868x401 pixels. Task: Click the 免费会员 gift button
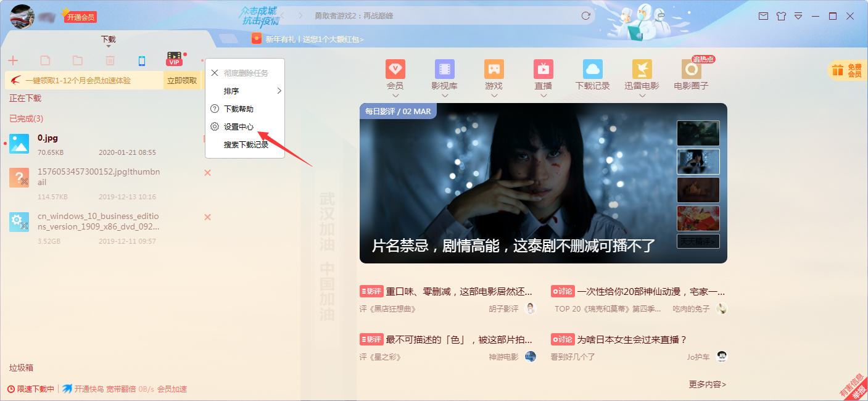pyautogui.click(x=847, y=70)
